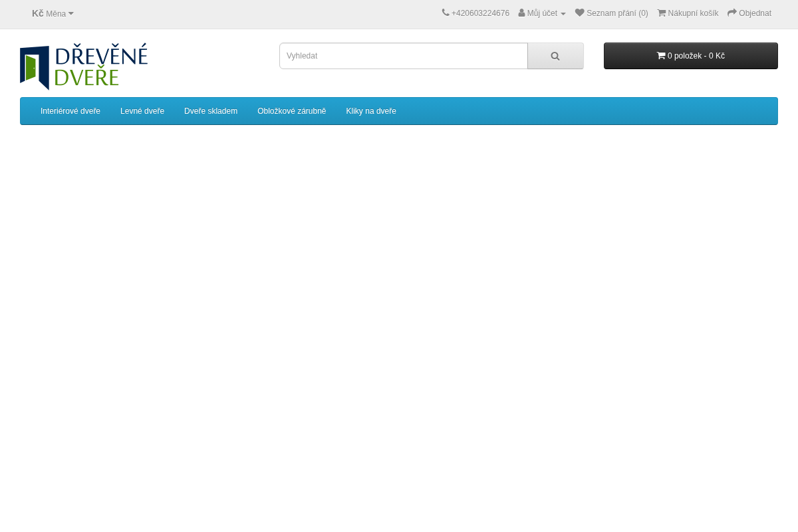Choose Kliky na dveře menu item

coord(371,111)
